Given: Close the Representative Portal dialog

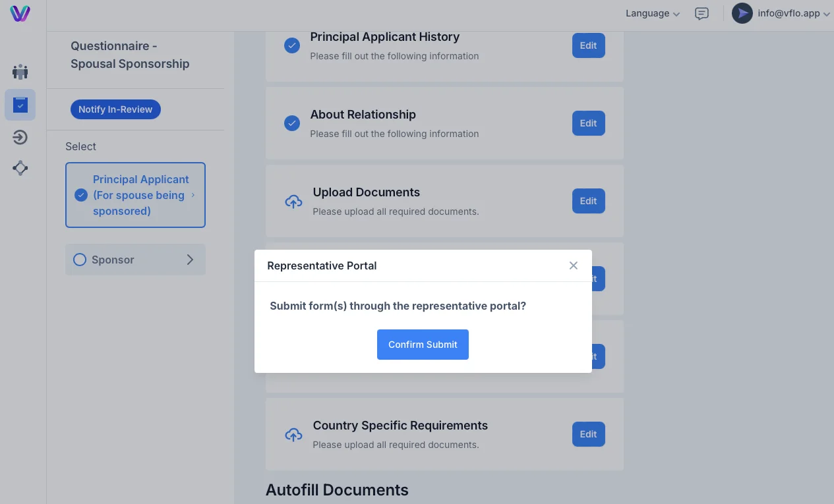Looking at the screenshot, I should [x=574, y=266].
